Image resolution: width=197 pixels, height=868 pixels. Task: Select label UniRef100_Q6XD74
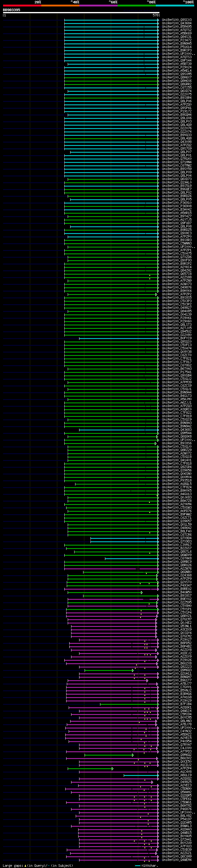pyautogui.click(x=177, y=91)
